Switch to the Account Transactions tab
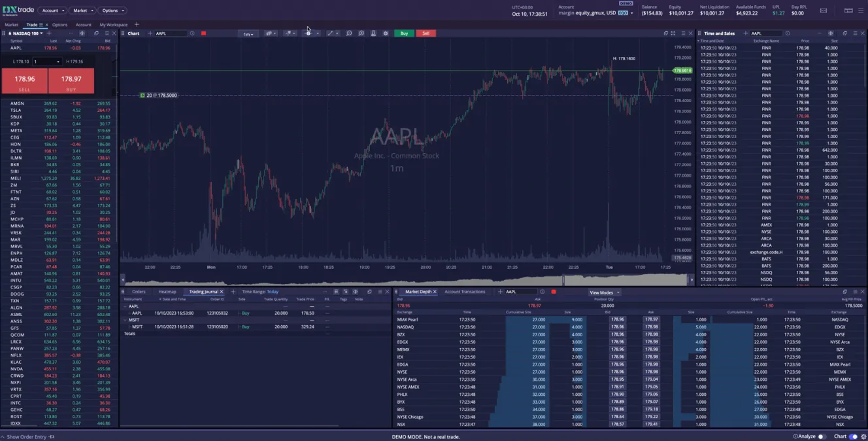Screen dimensions: 868x441 click(x=465, y=292)
